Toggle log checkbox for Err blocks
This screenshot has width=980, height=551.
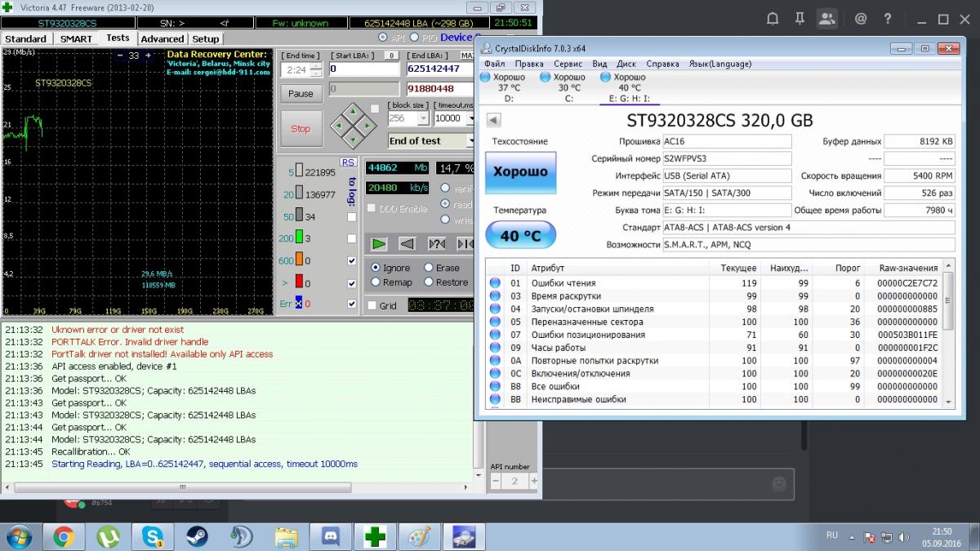(x=352, y=304)
